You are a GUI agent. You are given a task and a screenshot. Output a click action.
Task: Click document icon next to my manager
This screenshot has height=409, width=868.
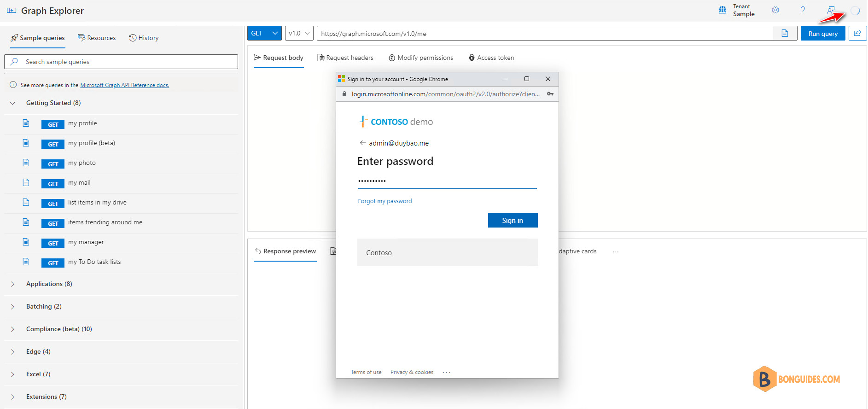(x=26, y=242)
